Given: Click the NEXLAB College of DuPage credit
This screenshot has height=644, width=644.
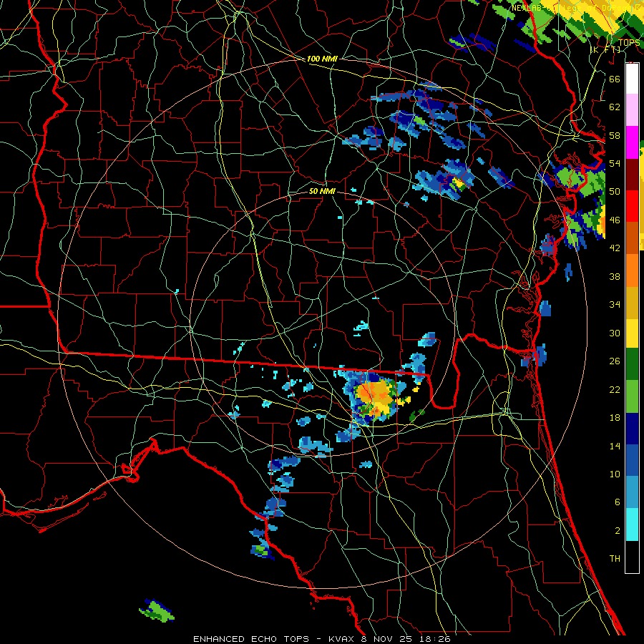Looking at the screenshot, I should 577,8.
